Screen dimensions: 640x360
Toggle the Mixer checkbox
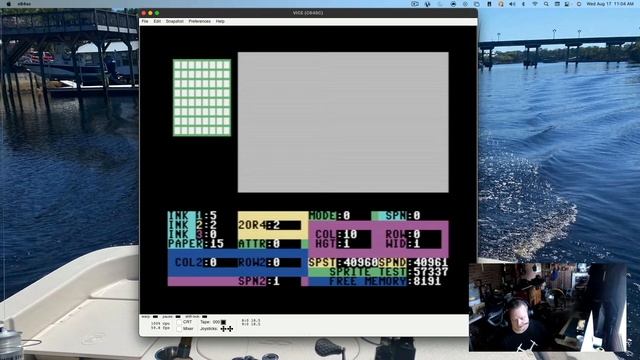click(x=179, y=329)
